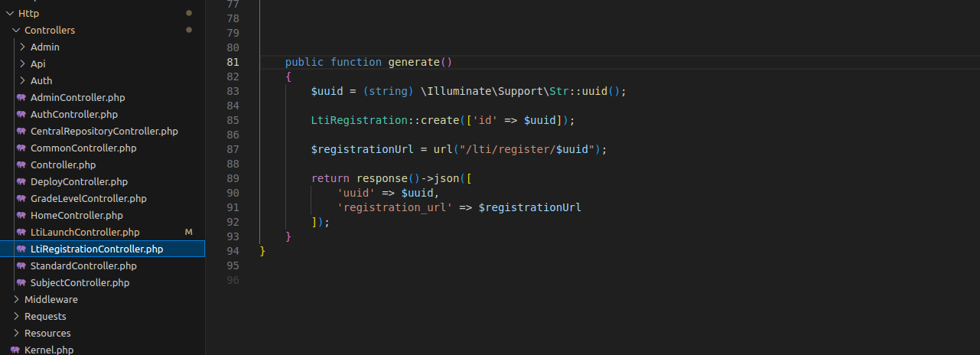Image resolution: width=980 pixels, height=355 pixels.
Task: Click the PHP icon next to HomeController.php
Action: coord(21,216)
